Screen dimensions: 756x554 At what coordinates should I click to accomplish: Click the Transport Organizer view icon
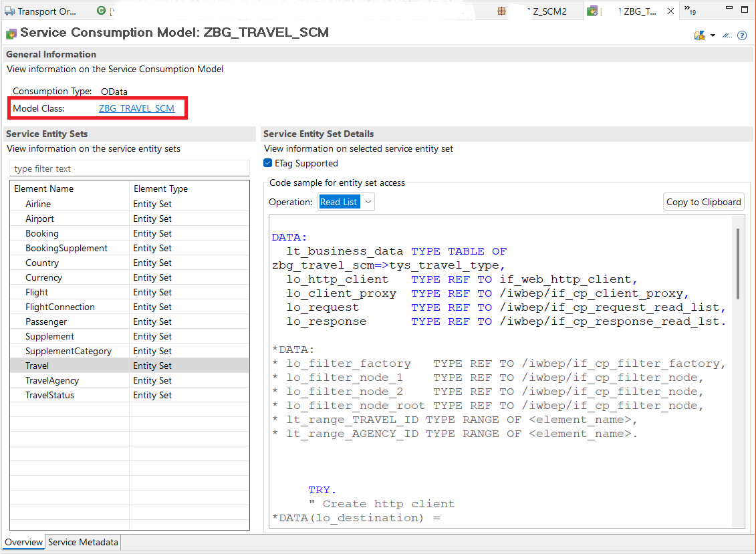click(9, 11)
